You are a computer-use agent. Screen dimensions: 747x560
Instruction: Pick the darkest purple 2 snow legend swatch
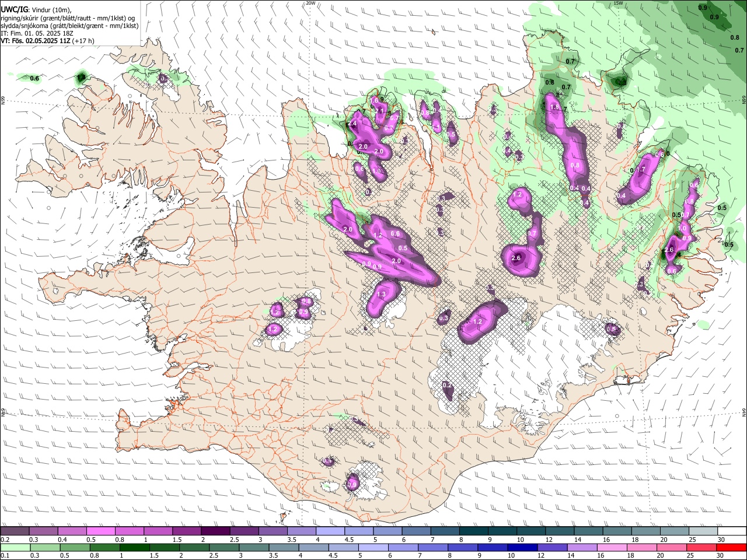pos(215,531)
